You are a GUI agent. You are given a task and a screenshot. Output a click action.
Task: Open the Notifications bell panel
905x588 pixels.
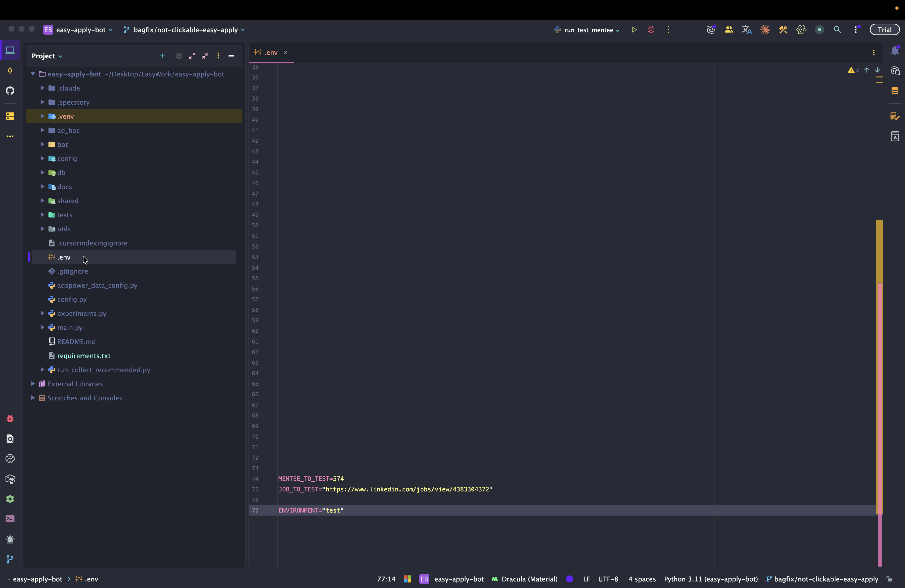click(x=895, y=51)
